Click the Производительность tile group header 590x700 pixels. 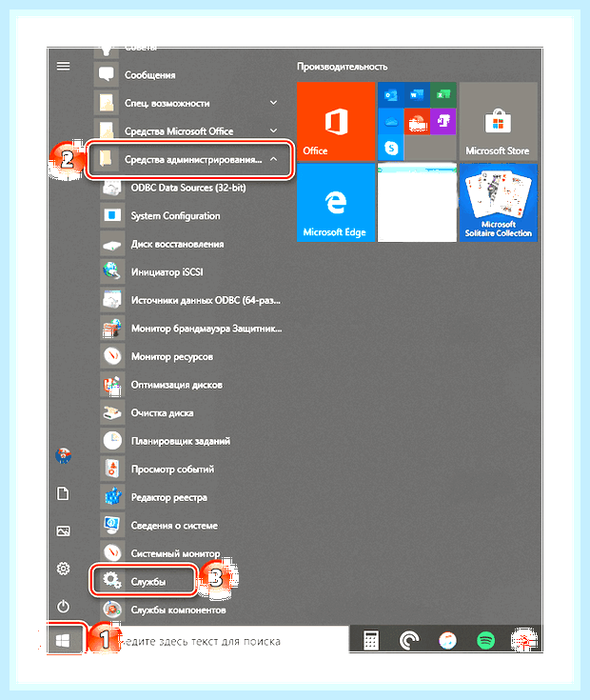click(x=342, y=67)
